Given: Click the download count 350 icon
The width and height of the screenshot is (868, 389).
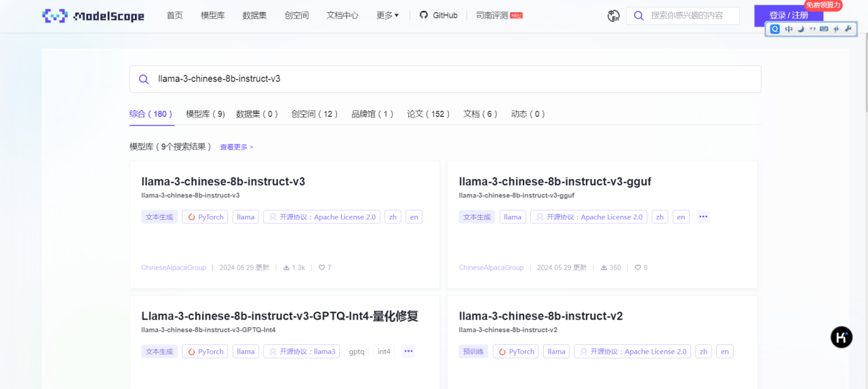Looking at the screenshot, I should (604, 267).
